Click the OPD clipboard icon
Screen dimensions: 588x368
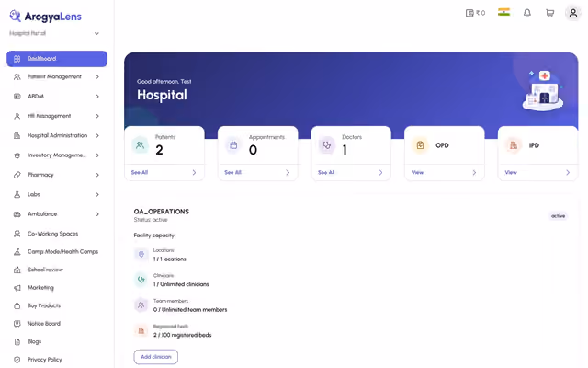(x=420, y=145)
